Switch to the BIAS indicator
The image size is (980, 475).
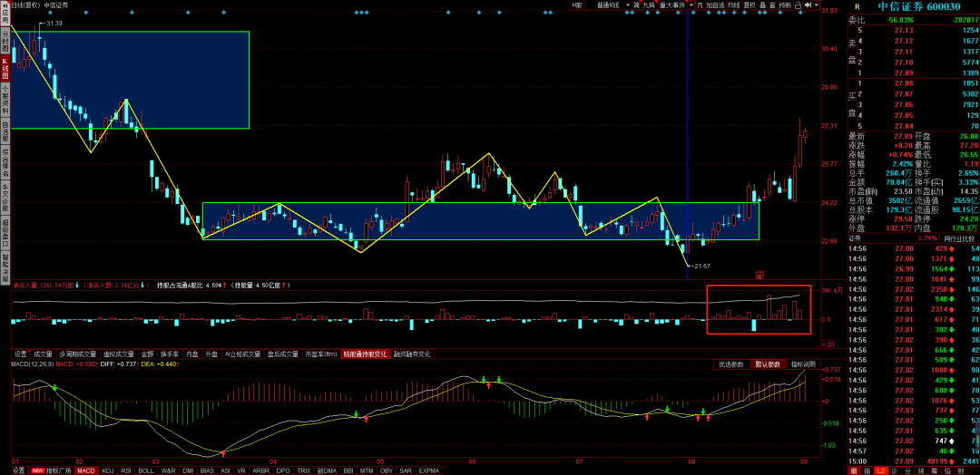click(208, 470)
